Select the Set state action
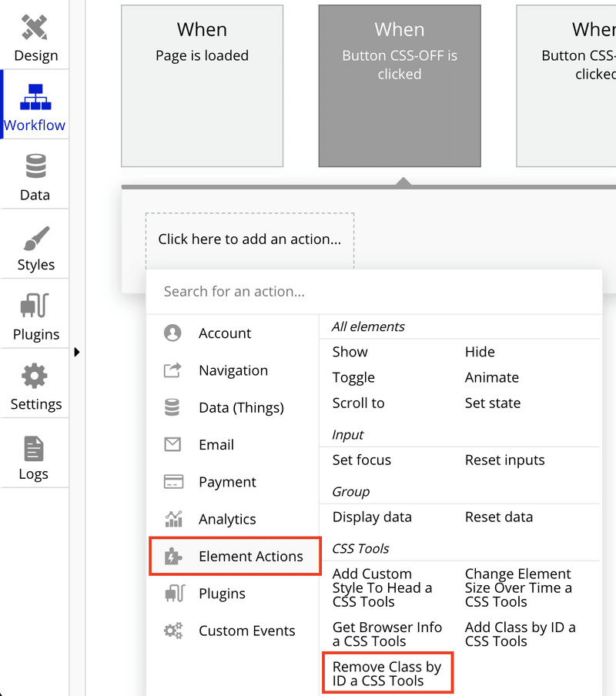The height and width of the screenshot is (696, 616). pyautogui.click(x=493, y=403)
